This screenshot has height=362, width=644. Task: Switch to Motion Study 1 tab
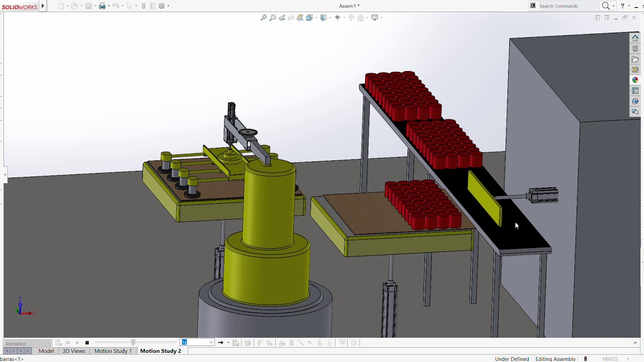click(x=113, y=351)
